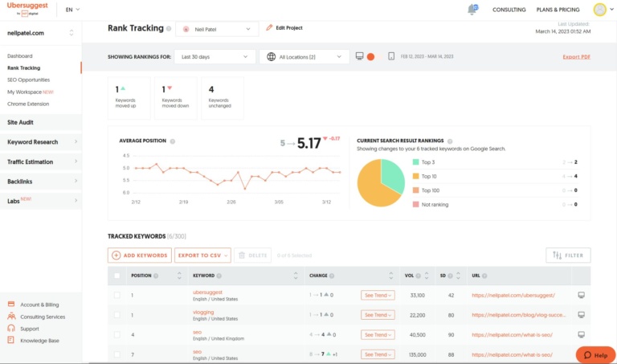Check the ubersuggest keyword row checkbox
Image resolution: width=617 pixels, height=364 pixels.
pos(116,295)
